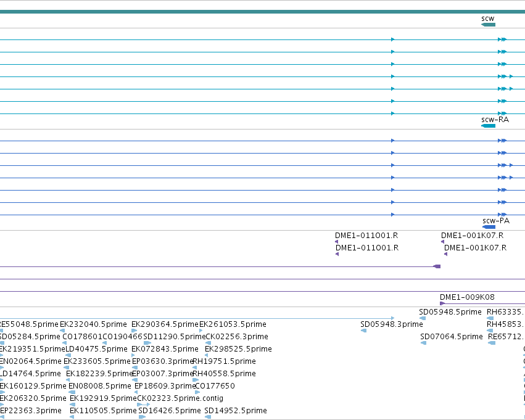Image resolution: width=525 pixels, height=420 pixels.
Task: Click the EK206320.5prime label
Action: click(x=33, y=398)
